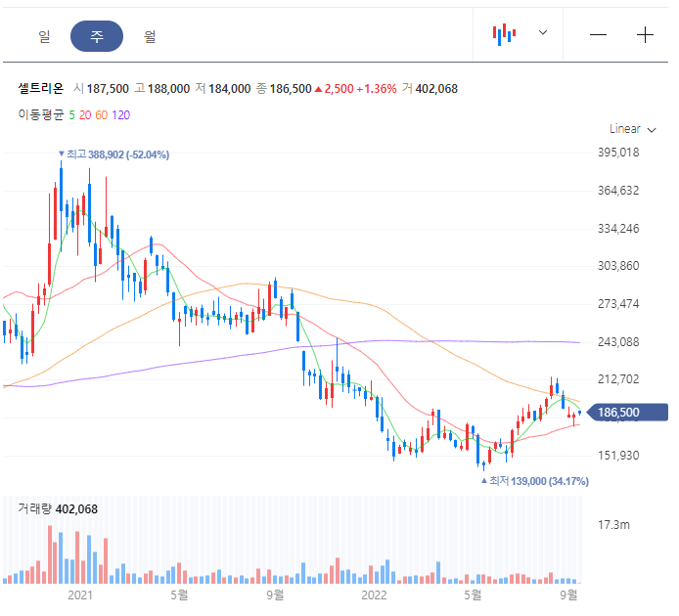This screenshot has height=616, width=679.
Task: Click the 60-period moving average label
Action: coord(102,115)
